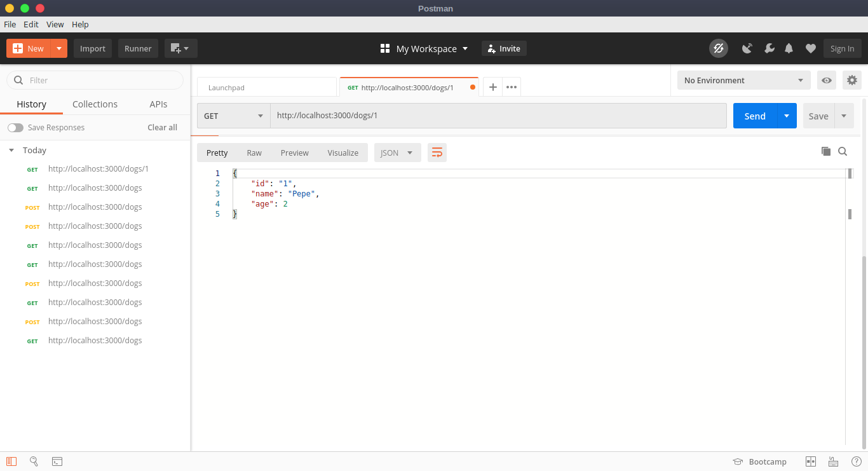Switch to the Collections sidebar tab
This screenshot has height=471, width=868.
coord(95,104)
